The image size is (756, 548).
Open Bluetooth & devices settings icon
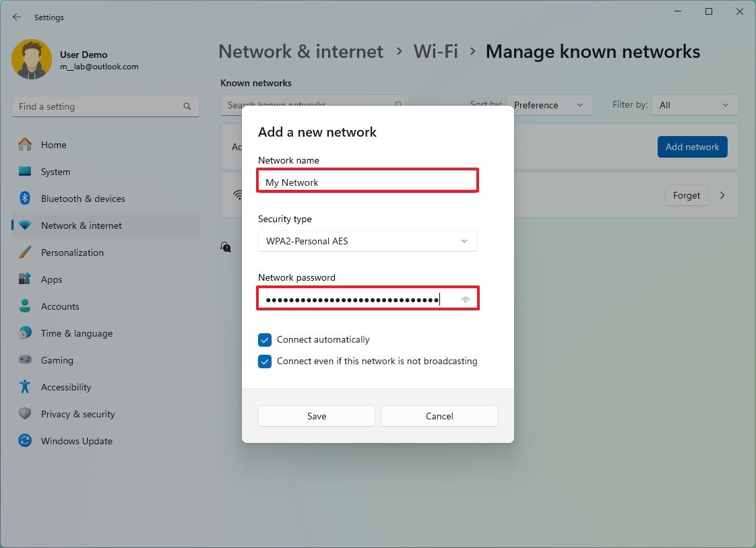[x=24, y=199]
